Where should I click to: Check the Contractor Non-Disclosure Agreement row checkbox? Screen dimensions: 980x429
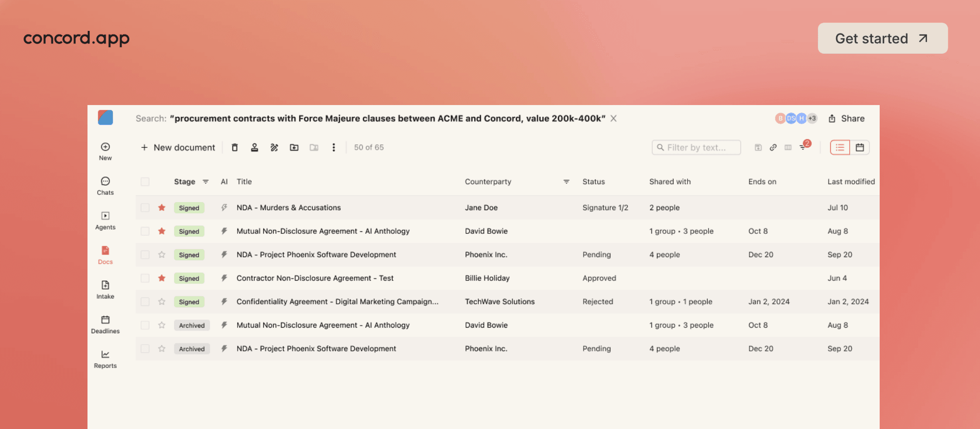point(145,278)
